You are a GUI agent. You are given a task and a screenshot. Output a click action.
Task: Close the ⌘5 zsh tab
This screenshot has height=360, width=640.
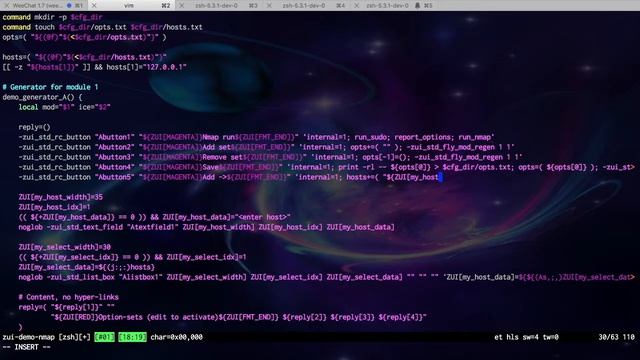click(x=357, y=5)
